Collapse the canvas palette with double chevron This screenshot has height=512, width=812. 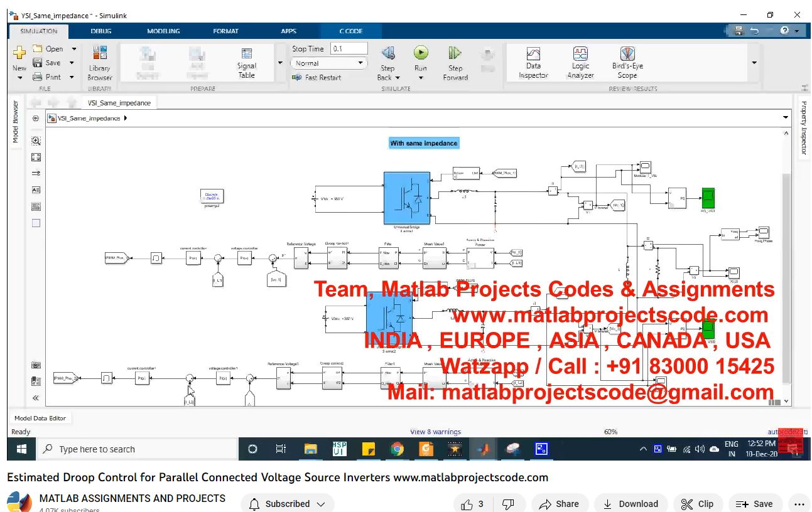pyautogui.click(x=36, y=398)
